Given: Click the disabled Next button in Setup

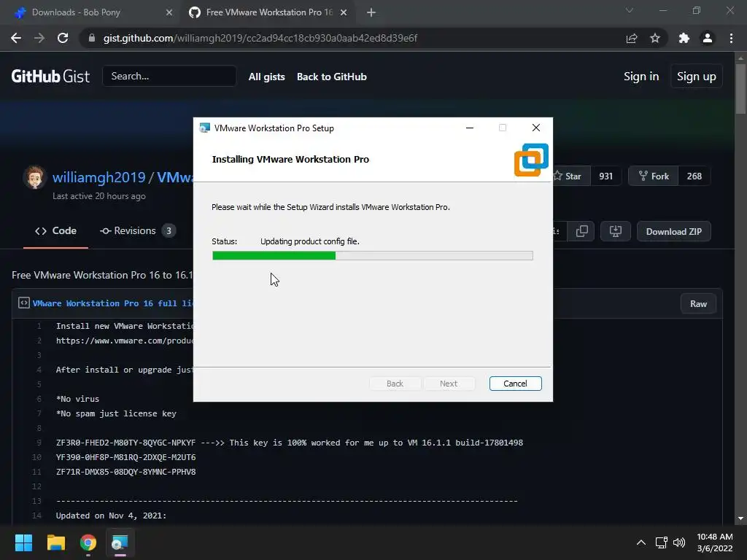Looking at the screenshot, I should [449, 384].
